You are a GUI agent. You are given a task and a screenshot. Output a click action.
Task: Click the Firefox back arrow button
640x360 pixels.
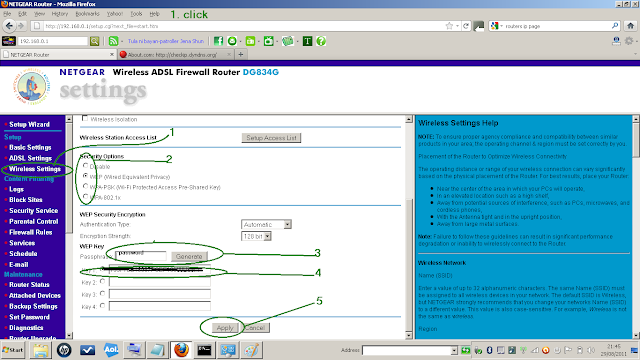pos(9,26)
